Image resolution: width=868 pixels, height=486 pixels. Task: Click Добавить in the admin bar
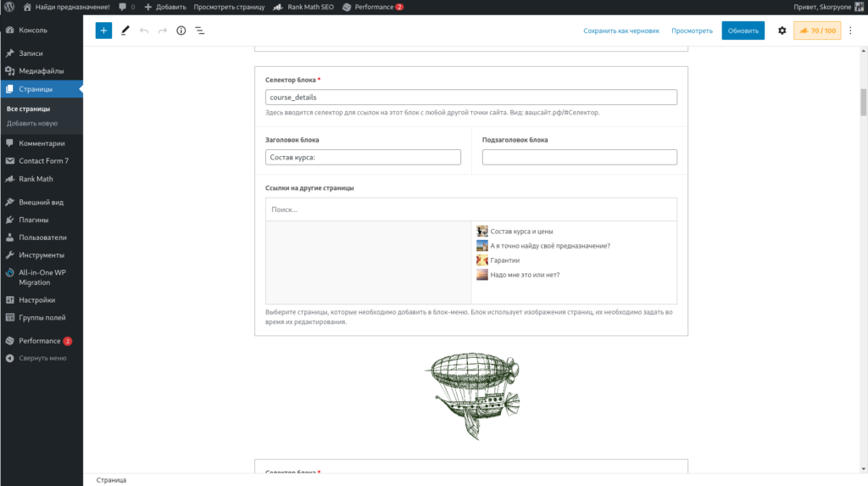(x=165, y=7)
